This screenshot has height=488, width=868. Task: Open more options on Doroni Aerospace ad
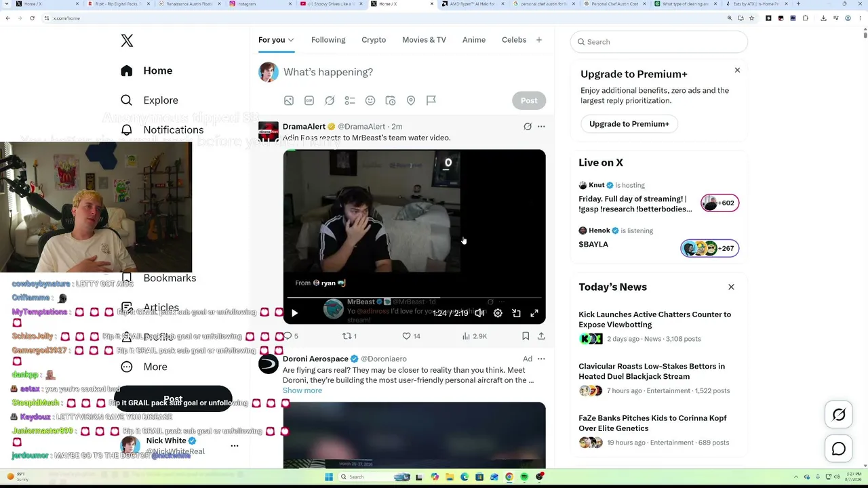[541, 359]
